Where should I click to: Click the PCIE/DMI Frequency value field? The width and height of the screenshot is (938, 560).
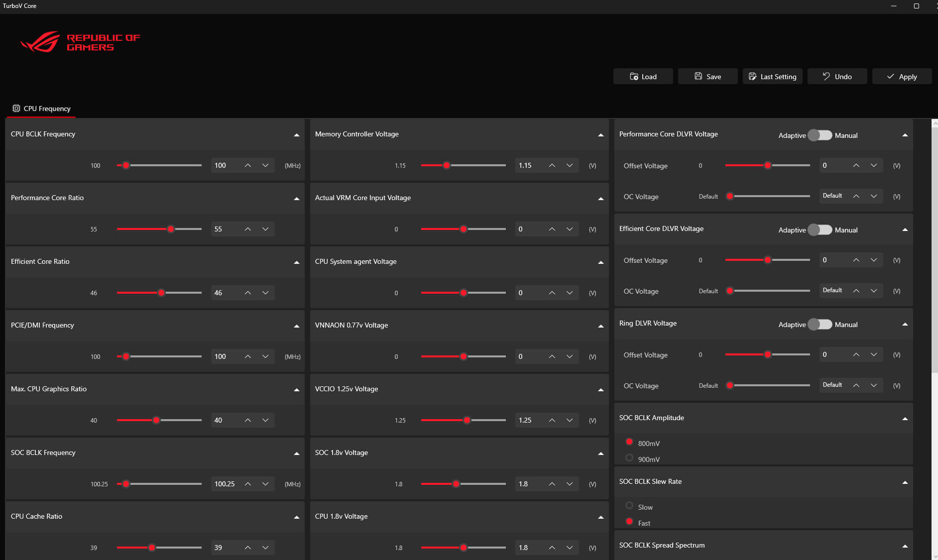point(226,356)
